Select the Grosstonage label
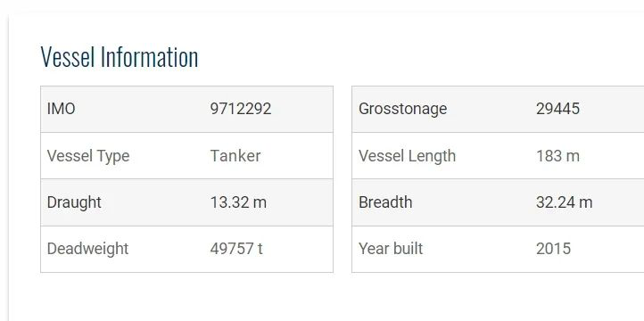This screenshot has height=321, width=644. (x=402, y=109)
